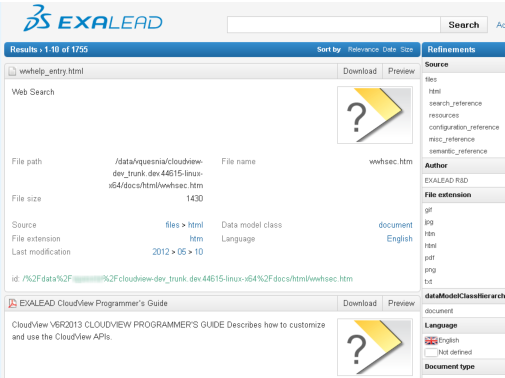Open the Programmer's Guide preview thumbnail
Screen dimensions: 505x378
(375, 347)
